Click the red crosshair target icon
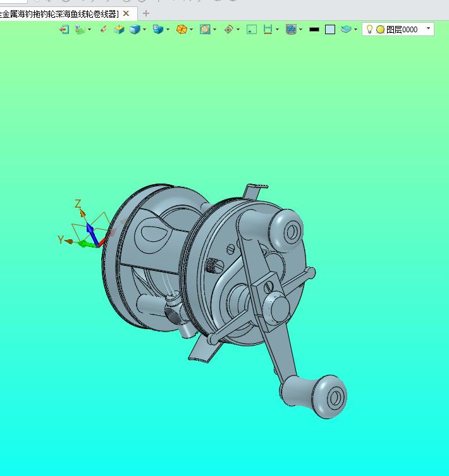This screenshot has height=476, width=449. pyautogui.click(x=228, y=29)
